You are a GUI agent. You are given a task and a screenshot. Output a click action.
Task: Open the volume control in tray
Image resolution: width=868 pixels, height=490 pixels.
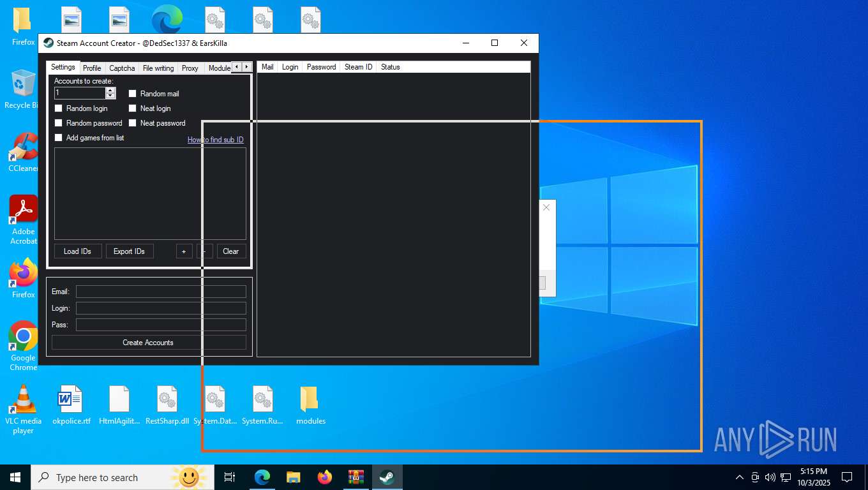(770, 477)
